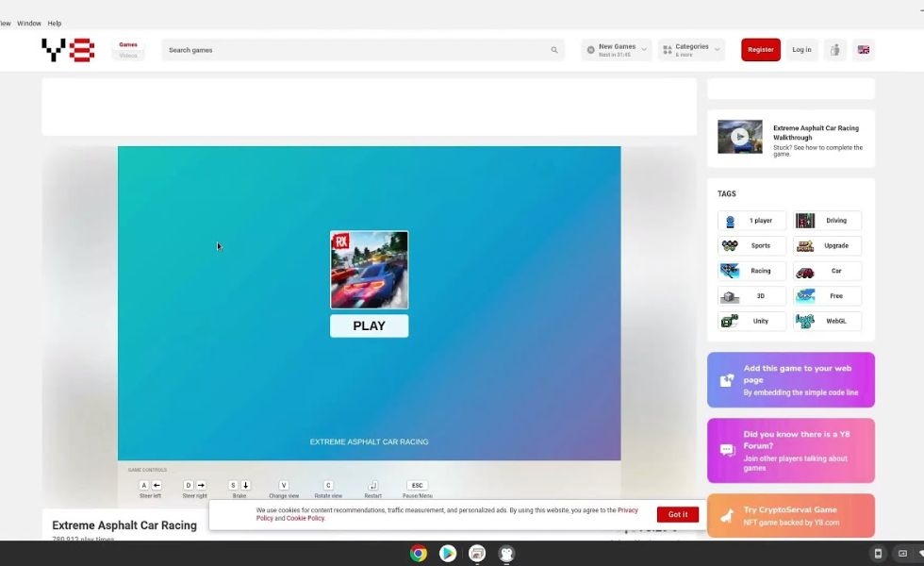Image resolution: width=924 pixels, height=566 pixels.
Task: Play the Extreme Asphalt Walkthrough video thumbnail
Action: [x=740, y=136]
